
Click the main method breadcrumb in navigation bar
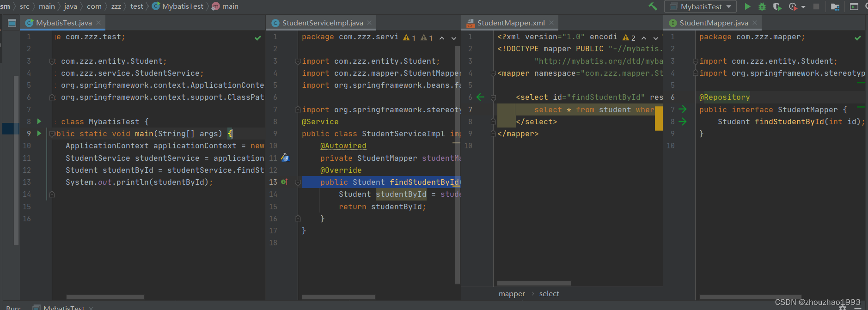[x=225, y=6]
